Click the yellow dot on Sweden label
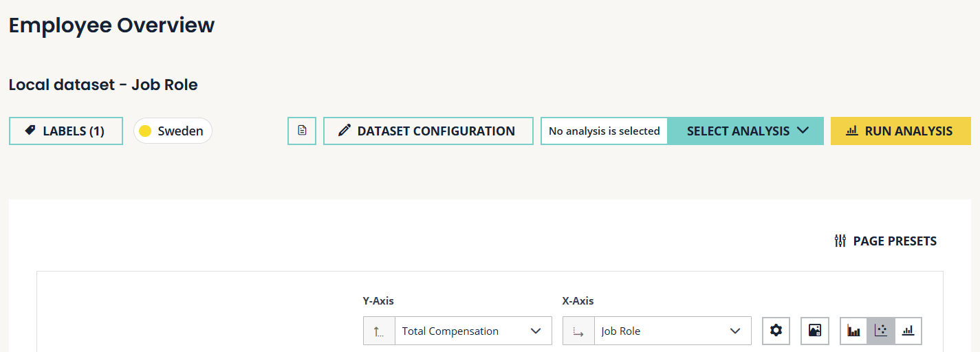980x352 pixels. 145,131
